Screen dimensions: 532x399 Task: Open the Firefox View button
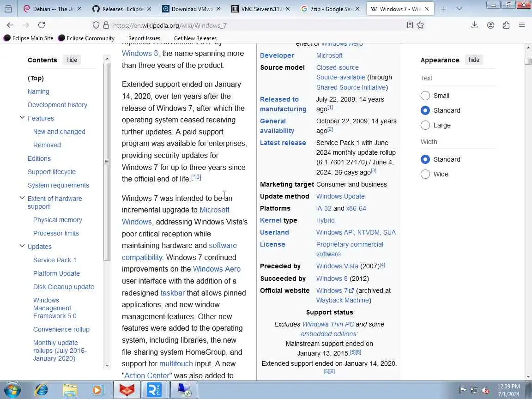pos(8,9)
